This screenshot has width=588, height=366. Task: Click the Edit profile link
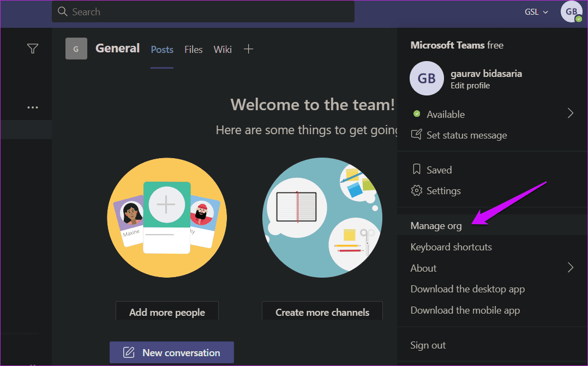click(x=470, y=86)
